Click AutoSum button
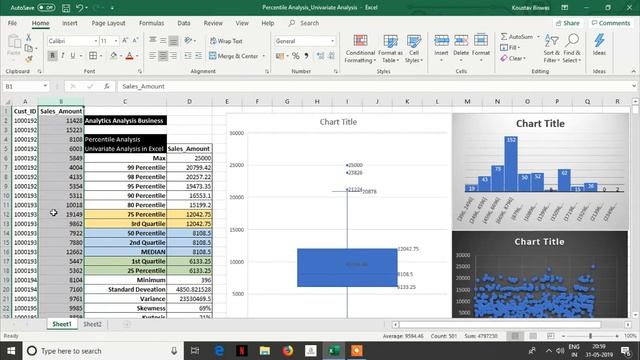Screen dimensions: 640x360 [516, 37]
